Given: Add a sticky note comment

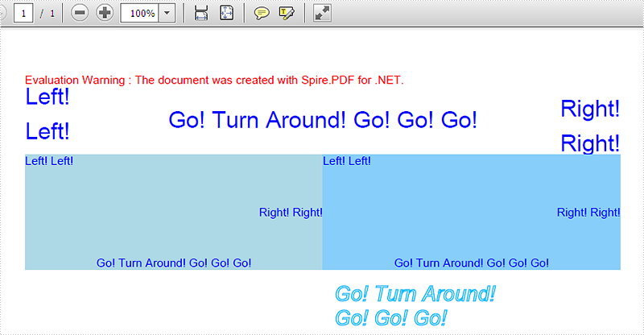Looking at the screenshot, I should pyautogui.click(x=262, y=13).
